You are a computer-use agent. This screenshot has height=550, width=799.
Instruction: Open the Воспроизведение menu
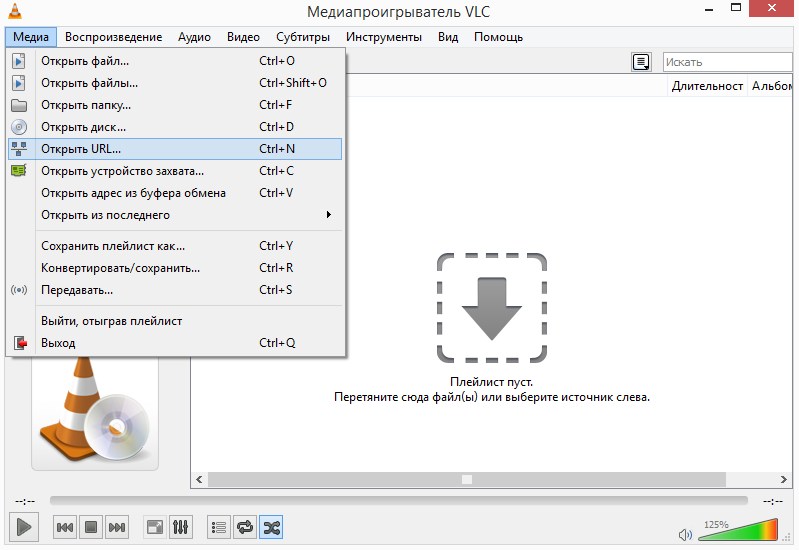(114, 37)
